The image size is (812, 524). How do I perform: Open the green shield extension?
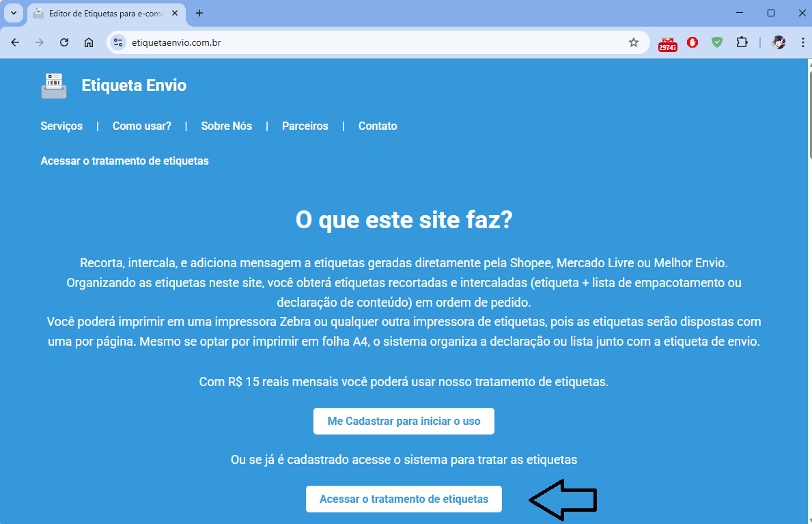716,42
